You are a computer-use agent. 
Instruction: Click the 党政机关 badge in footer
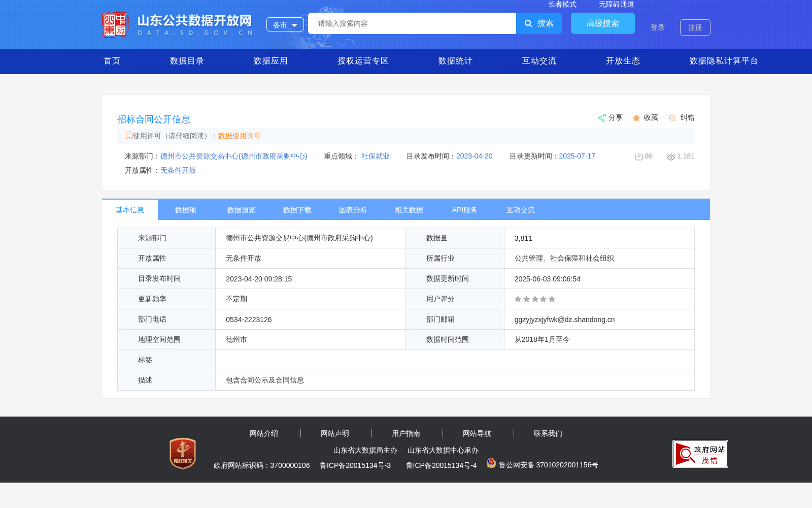coord(183,453)
